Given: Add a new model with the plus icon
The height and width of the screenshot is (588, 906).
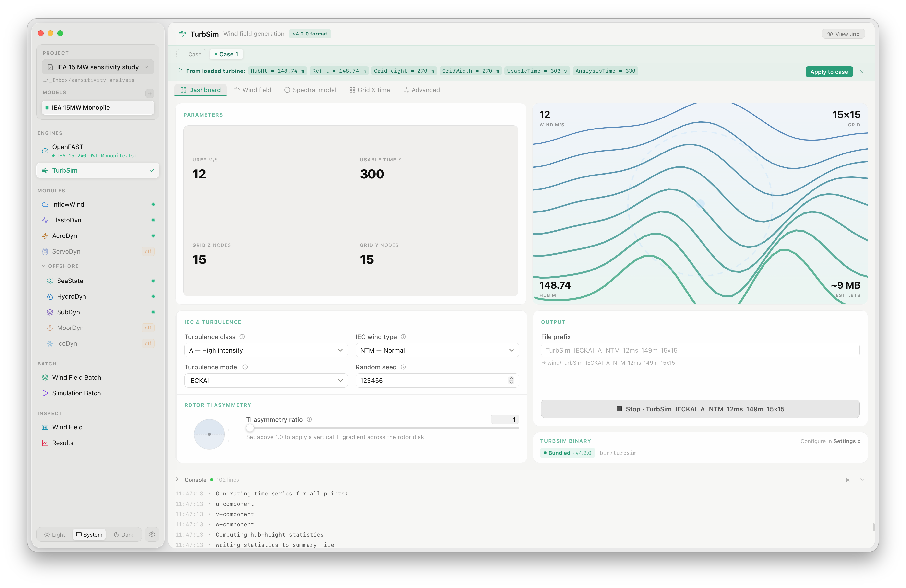Looking at the screenshot, I should click(x=150, y=93).
